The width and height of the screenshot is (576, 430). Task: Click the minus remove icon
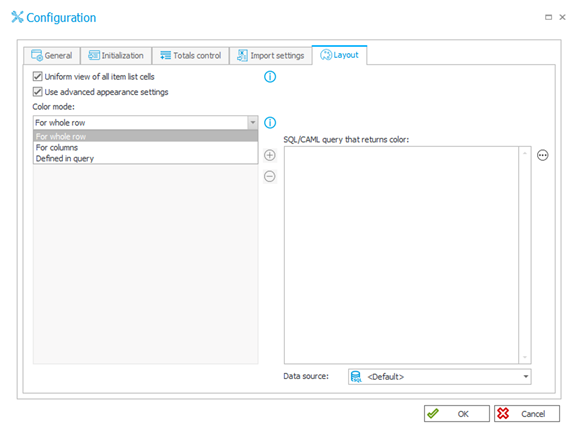pos(270,177)
